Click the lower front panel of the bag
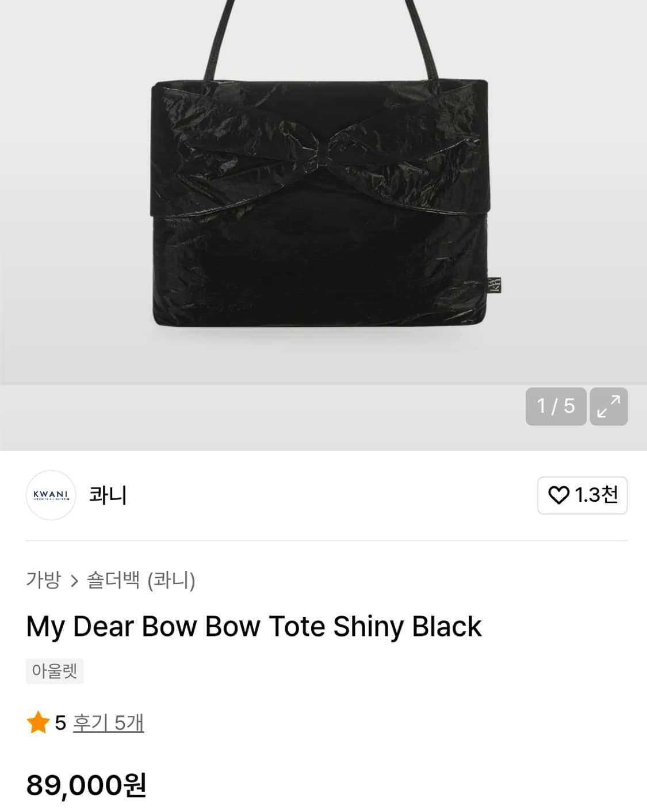Viewport: 647px width, 812px height. point(319,270)
